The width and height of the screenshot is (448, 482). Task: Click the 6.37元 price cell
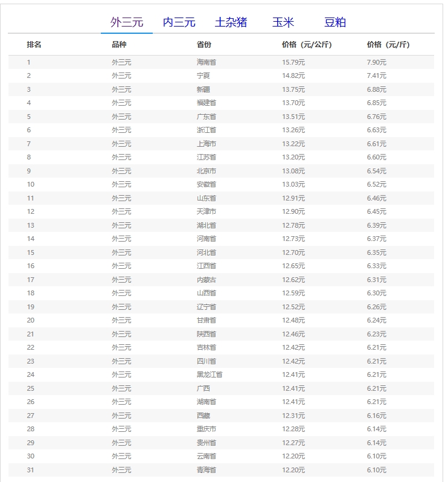(x=376, y=239)
